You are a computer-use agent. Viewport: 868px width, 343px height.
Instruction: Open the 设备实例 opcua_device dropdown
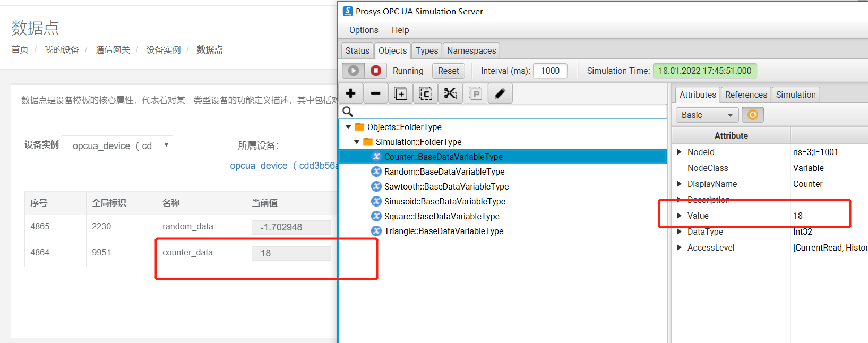coord(117,145)
